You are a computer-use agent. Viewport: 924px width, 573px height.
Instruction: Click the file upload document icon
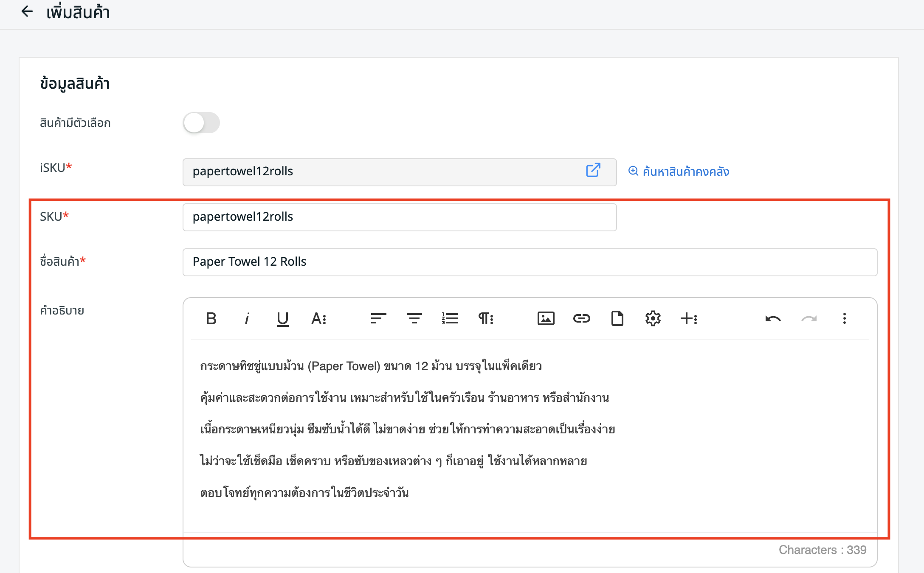[x=617, y=318]
